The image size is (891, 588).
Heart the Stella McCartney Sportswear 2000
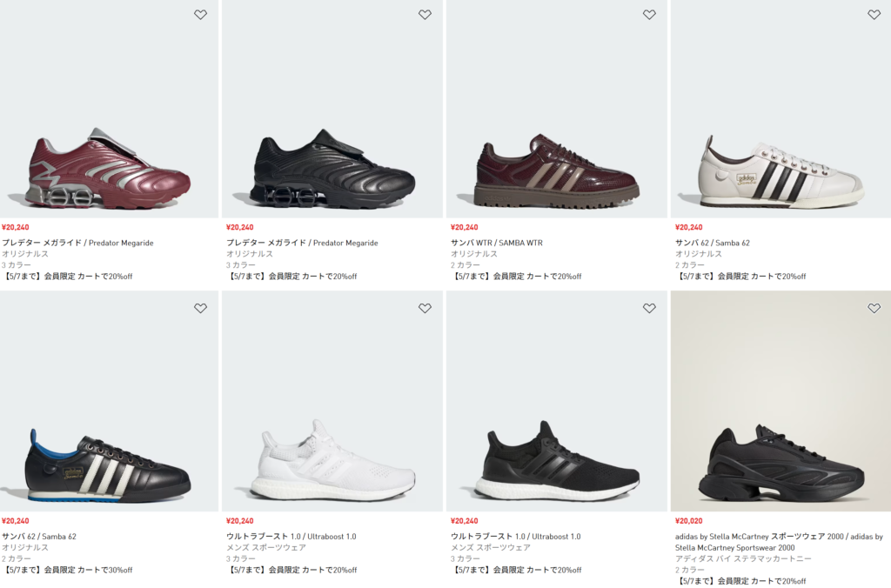[874, 308]
